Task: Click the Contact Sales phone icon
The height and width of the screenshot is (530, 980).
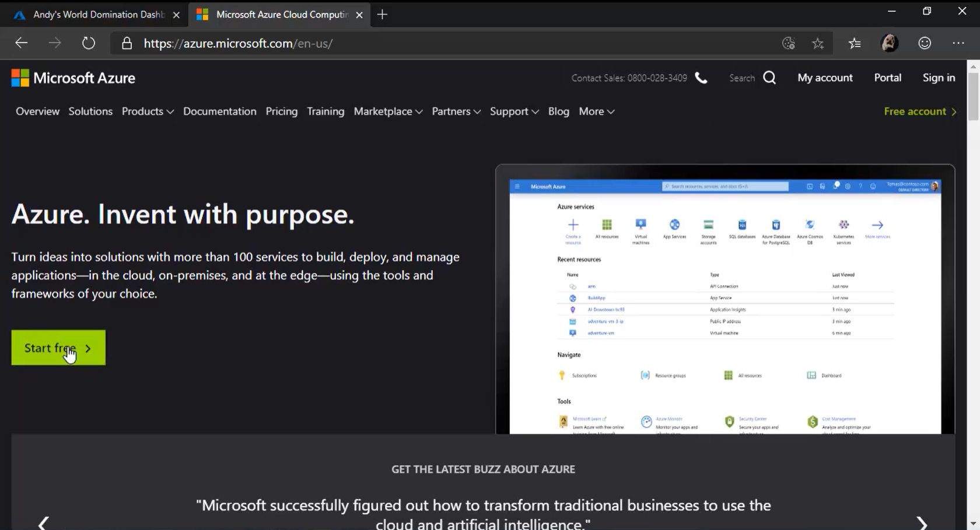Action: pos(701,78)
